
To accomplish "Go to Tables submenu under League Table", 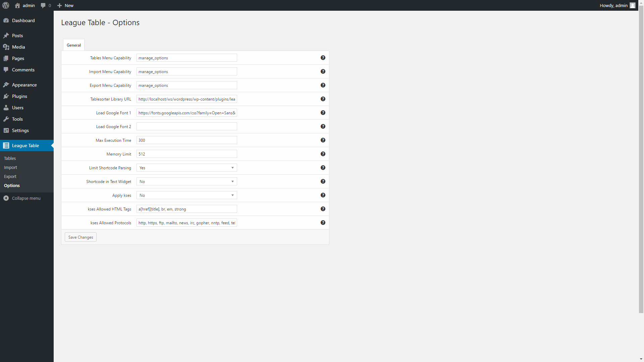I will tap(10, 158).
